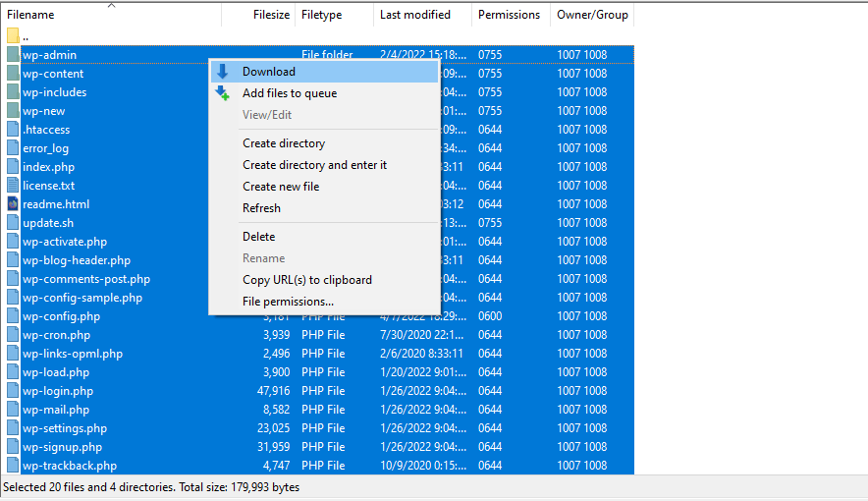Viewport: 868px width, 501px height.
Task: Click the wp-links-opml.php file icon
Action: click(x=14, y=354)
